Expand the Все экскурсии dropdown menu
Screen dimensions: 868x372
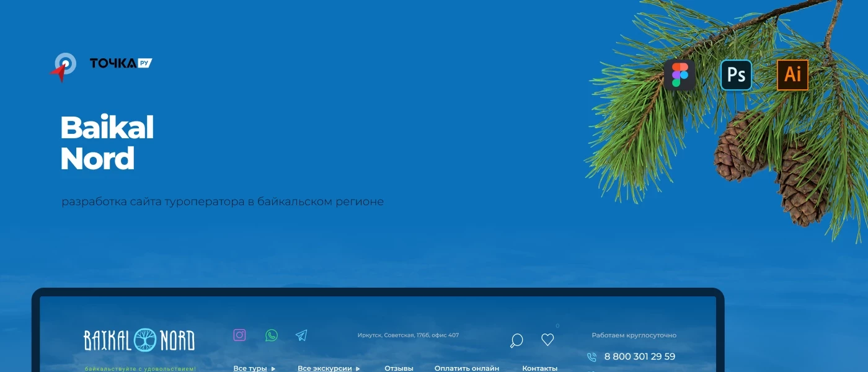329,368
